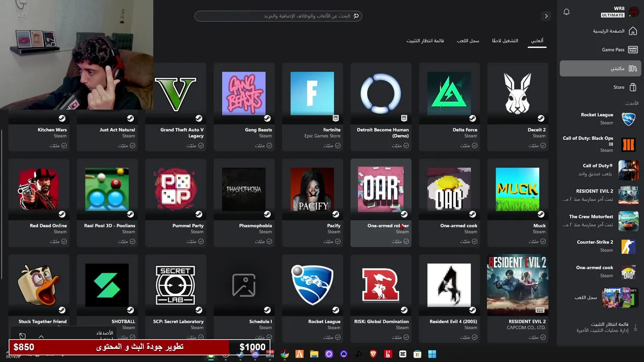Open the Just Act Natural game
Screen dimensions: 644x362
pos(107,130)
